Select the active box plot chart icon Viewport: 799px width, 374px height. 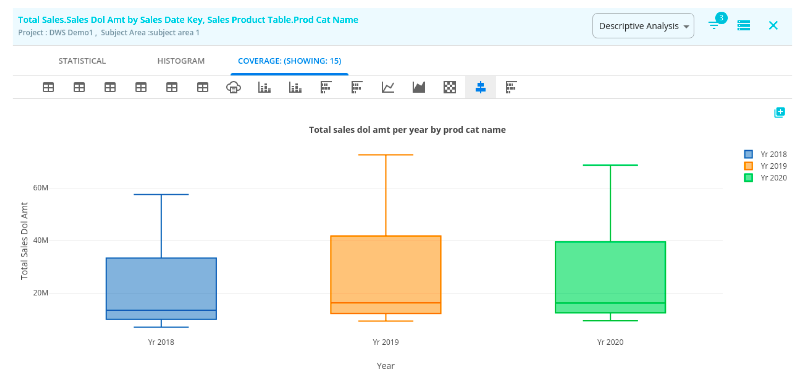click(x=481, y=88)
